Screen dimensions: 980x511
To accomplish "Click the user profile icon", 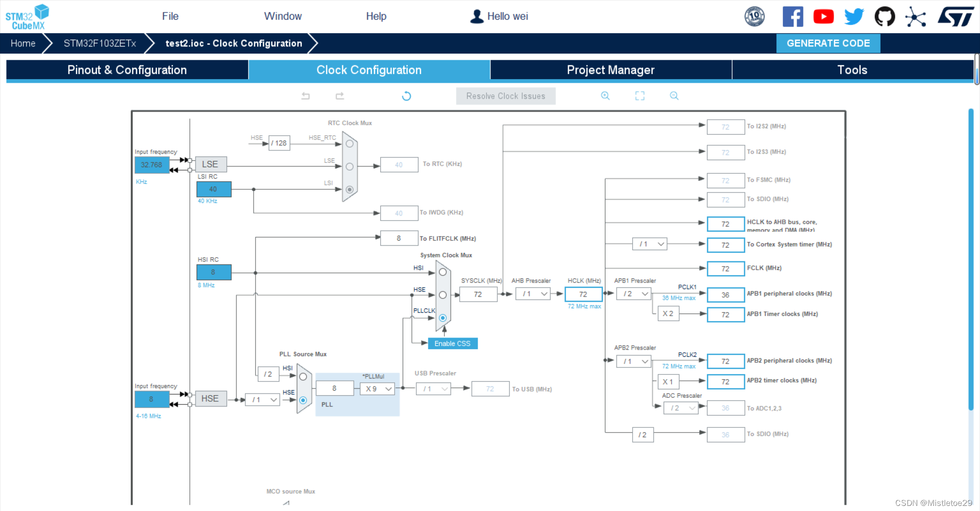I will pos(477,16).
